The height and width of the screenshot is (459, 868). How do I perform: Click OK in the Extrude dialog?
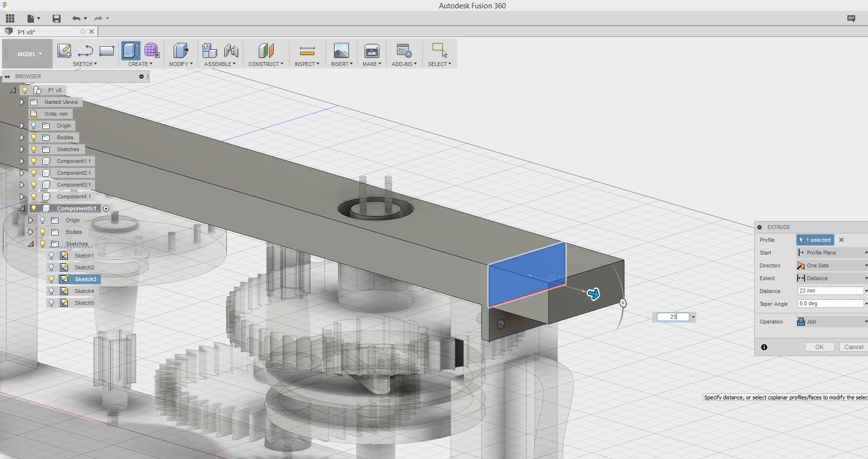pos(819,347)
